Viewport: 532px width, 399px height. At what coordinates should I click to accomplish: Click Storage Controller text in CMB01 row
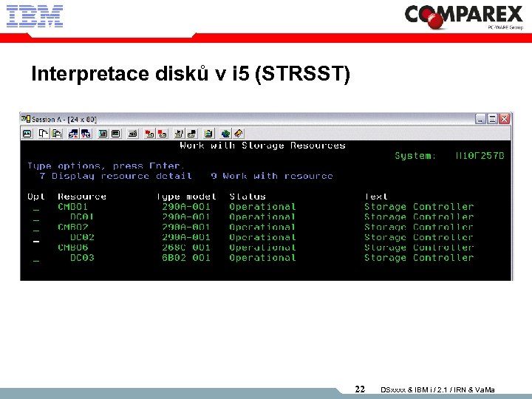pyautogui.click(x=419, y=207)
